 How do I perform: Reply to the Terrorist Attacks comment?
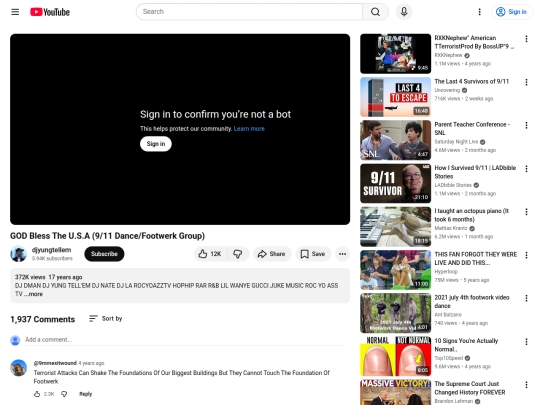[85, 394]
